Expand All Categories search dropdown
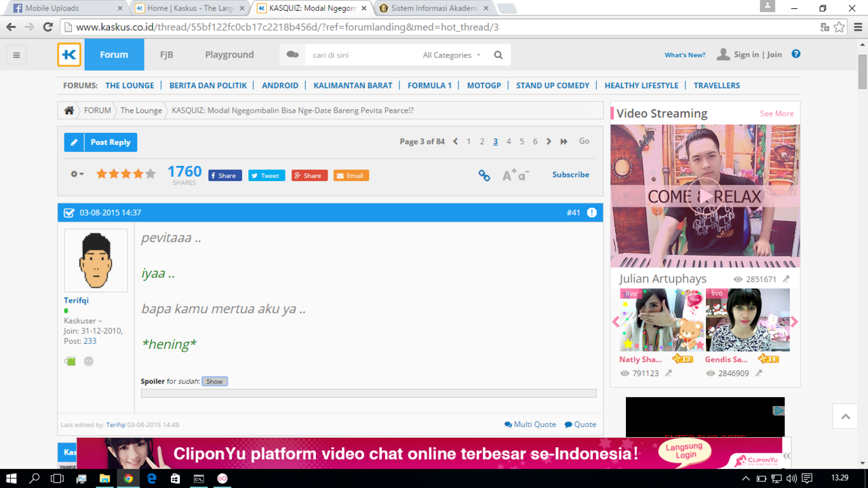This screenshot has width=868, height=488. (x=452, y=55)
